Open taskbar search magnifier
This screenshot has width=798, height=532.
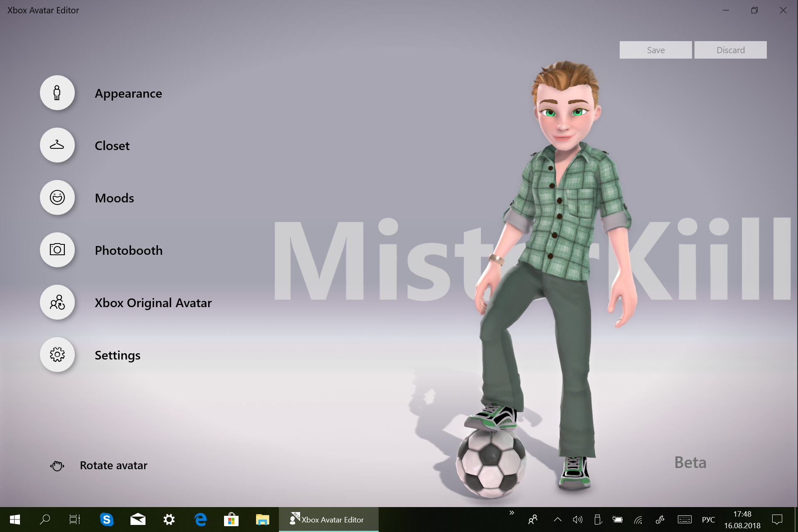(x=45, y=520)
